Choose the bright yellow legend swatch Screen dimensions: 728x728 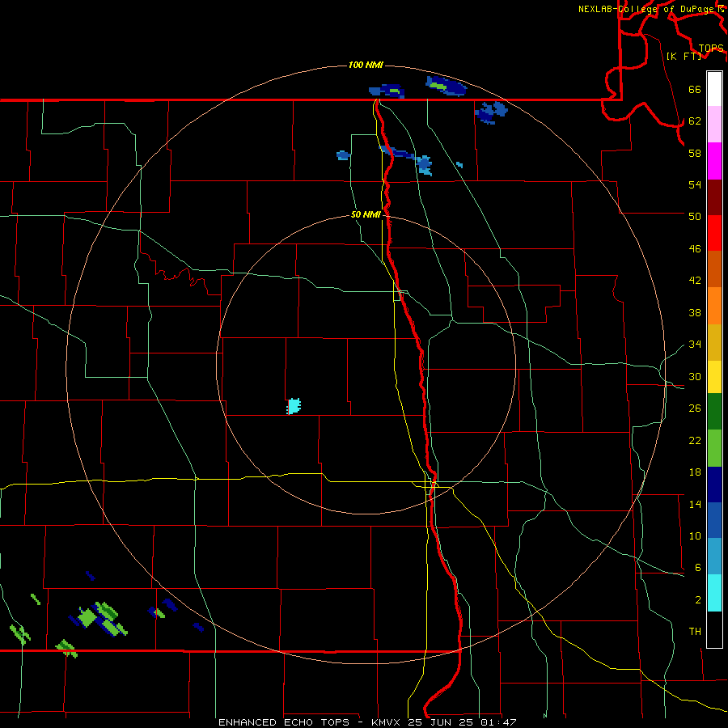click(714, 377)
